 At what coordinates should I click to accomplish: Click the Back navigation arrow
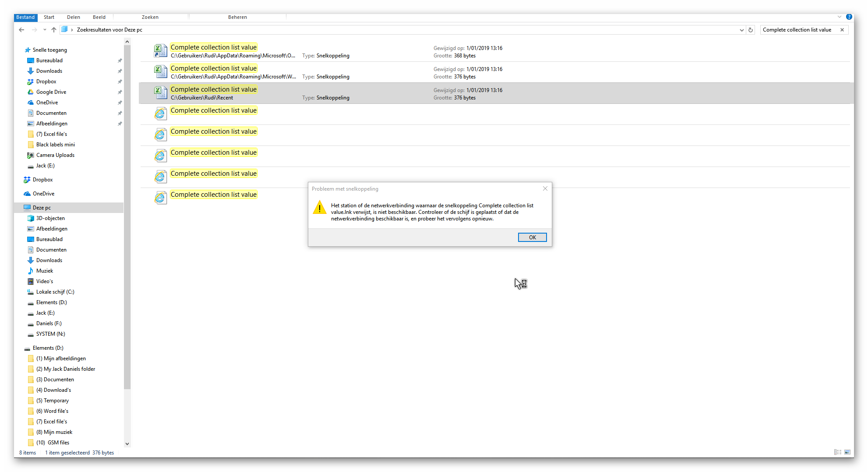click(x=21, y=30)
